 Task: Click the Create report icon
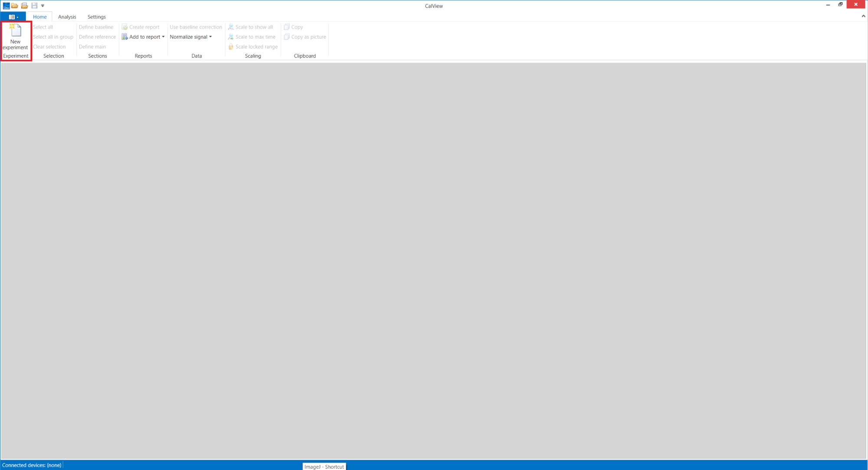[125, 27]
